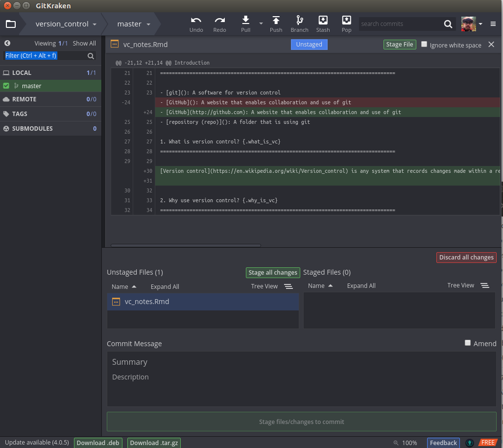
Task: Expand the TAGS section
Action: pyautogui.click(x=50, y=114)
